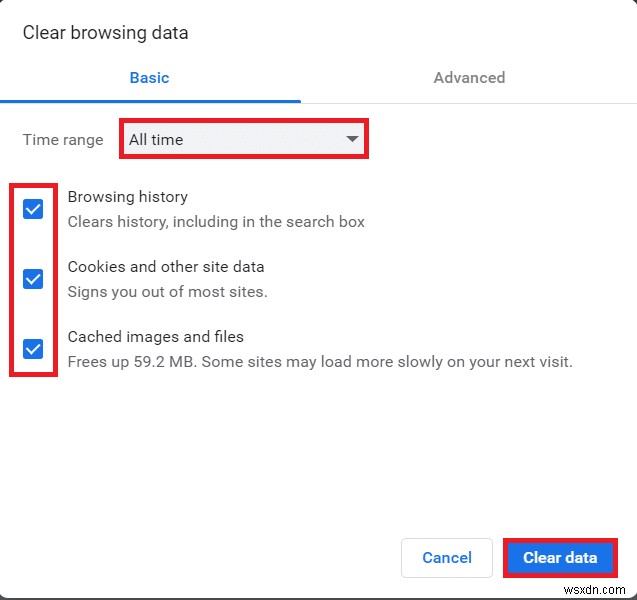The width and height of the screenshot is (637, 600).
Task: Uncheck the Browsing history checkbox
Action: (x=33, y=209)
